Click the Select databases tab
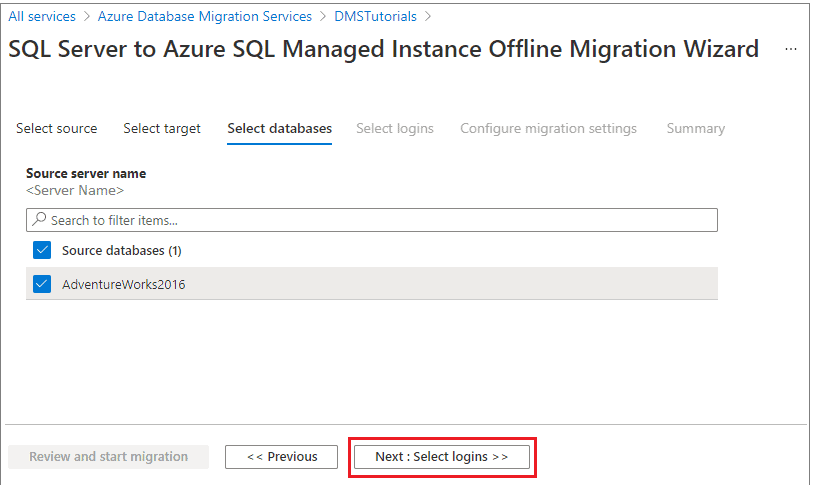The image size is (813, 485). click(279, 128)
